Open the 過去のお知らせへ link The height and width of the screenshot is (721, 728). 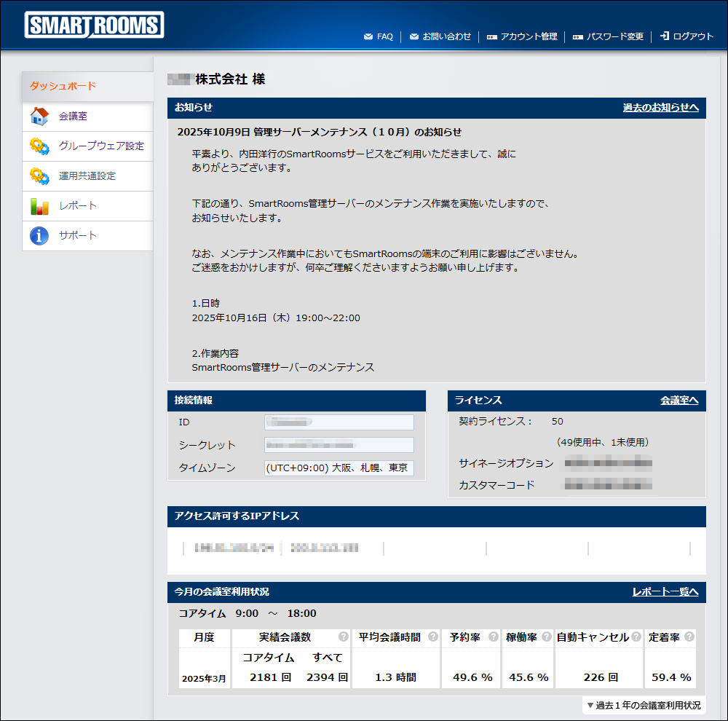(x=660, y=108)
